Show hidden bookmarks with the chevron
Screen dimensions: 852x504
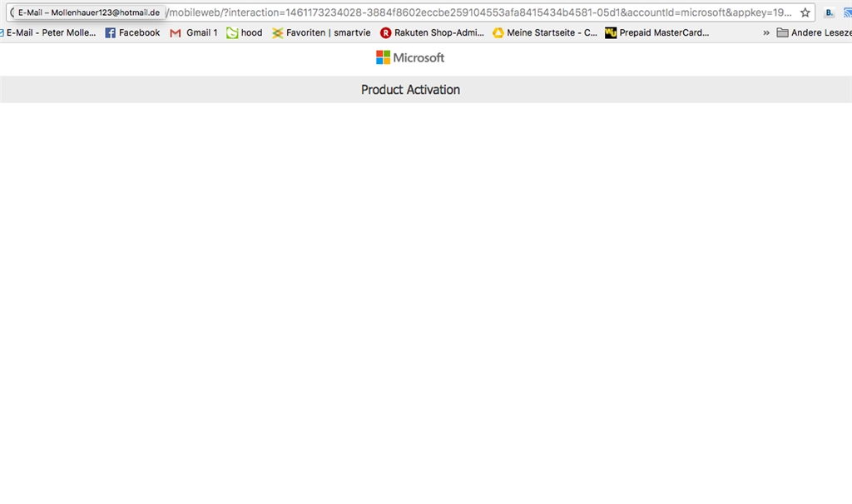(766, 32)
